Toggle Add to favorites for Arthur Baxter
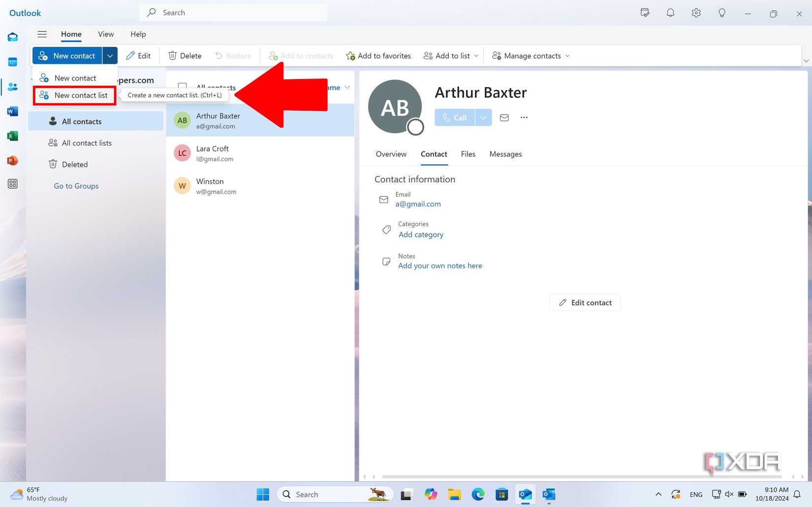The image size is (812, 507). (x=378, y=56)
